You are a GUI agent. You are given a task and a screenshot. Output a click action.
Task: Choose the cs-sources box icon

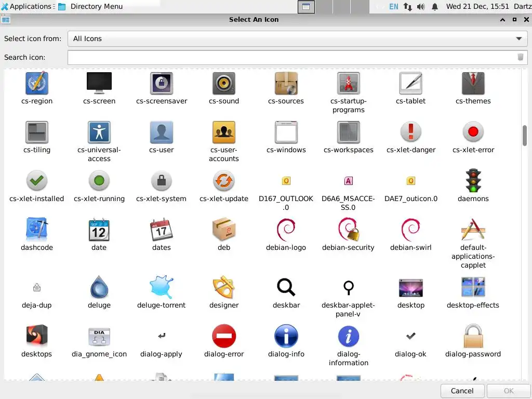[x=286, y=83]
